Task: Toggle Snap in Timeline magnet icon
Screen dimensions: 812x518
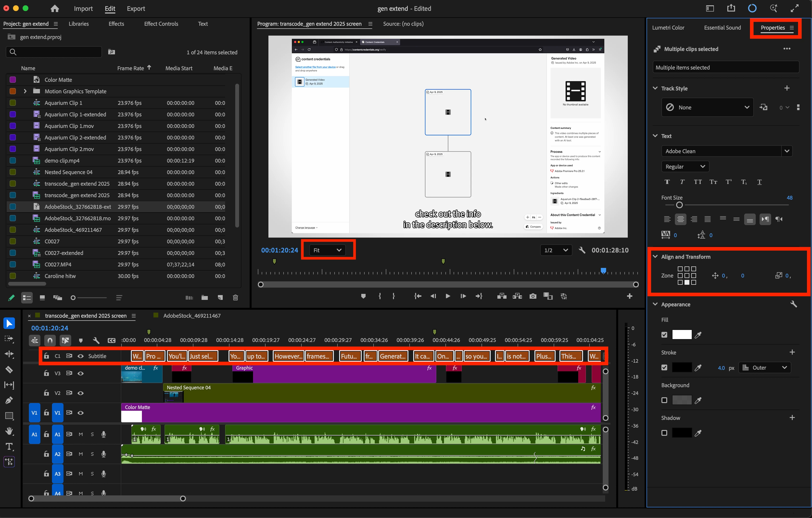Action: (50, 340)
